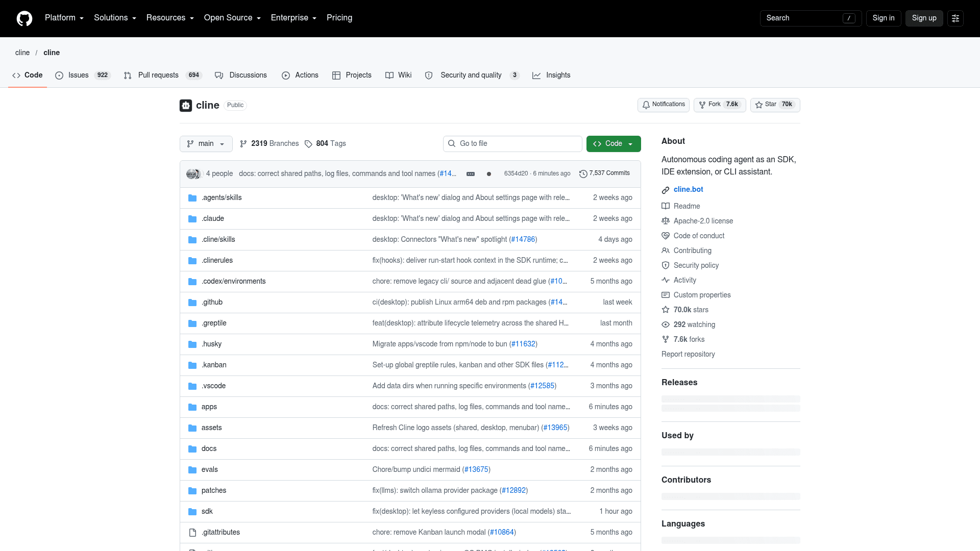Switch to the Pull requests tab

click(x=163, y=76)
